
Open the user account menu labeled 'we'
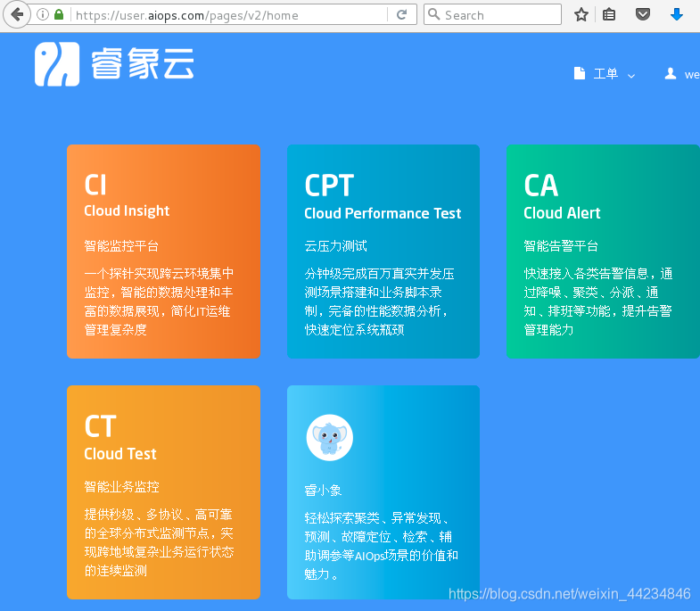[x=682, y=74]
